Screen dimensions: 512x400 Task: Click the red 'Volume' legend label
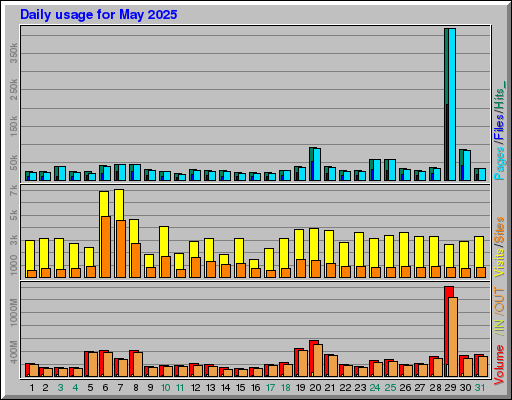tap(499, 365)
